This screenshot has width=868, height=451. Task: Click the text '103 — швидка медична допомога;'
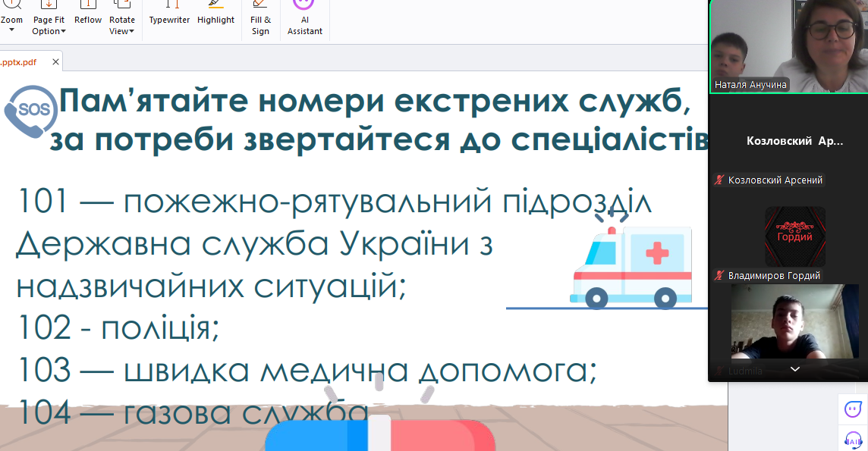pos(307,369)
